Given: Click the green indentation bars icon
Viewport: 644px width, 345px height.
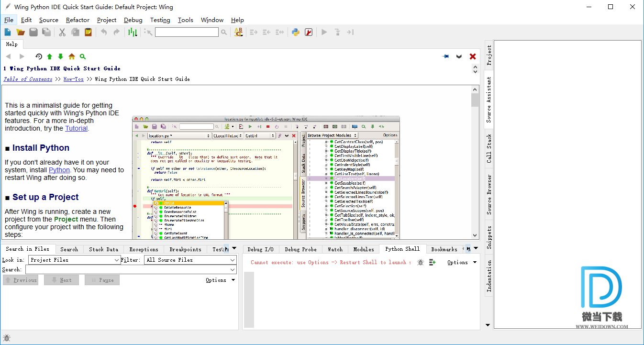Looking at the screenshot, I should [133, 32].
